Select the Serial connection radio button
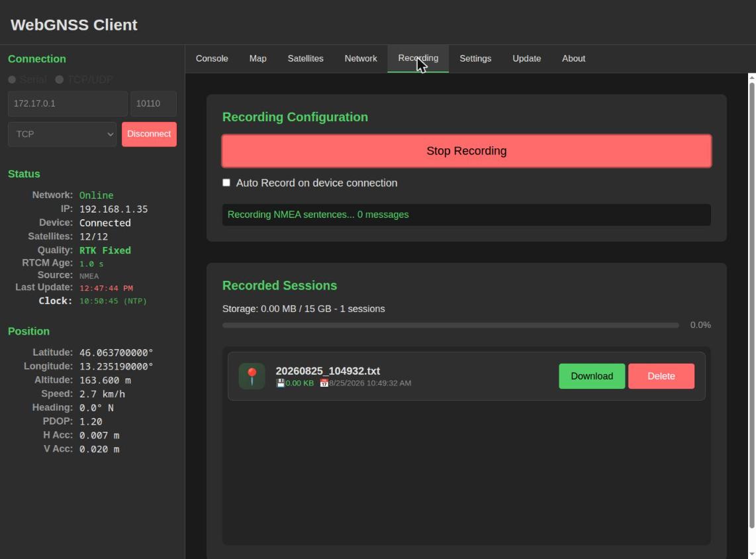Viewport: 756px width, 559px height. coord(12,79)
